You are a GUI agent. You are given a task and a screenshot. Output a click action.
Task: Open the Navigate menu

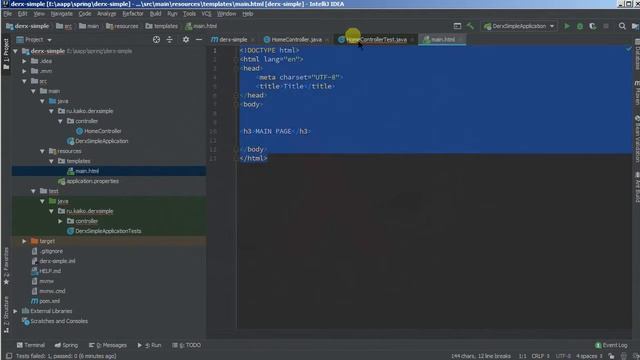pyautogui.click(x=62, y=14)
